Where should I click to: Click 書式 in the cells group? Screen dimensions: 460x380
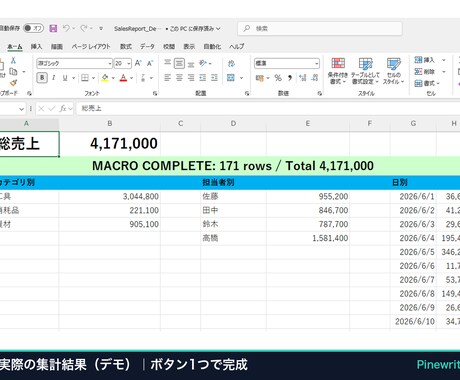(x=427, y=83)
